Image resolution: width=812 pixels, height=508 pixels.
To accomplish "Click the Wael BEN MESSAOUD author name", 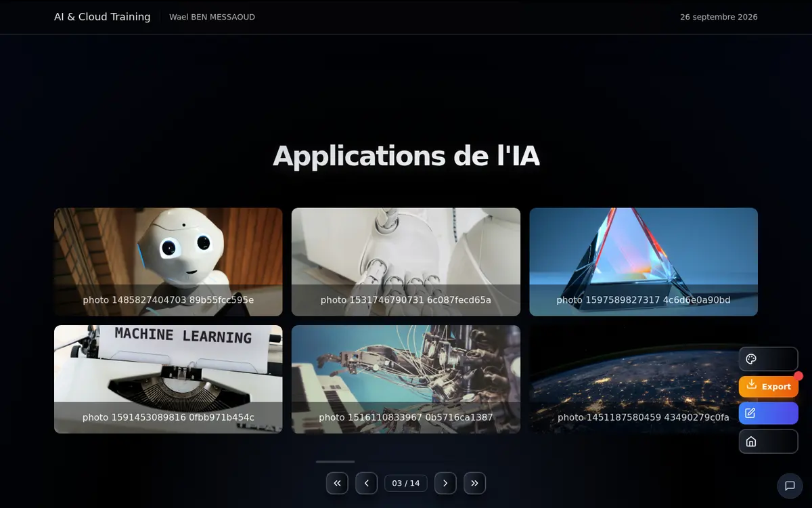I will click(212, 17).
